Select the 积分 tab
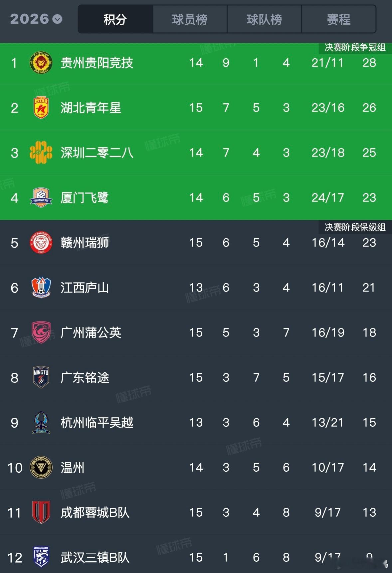 (x=115, y=19)
